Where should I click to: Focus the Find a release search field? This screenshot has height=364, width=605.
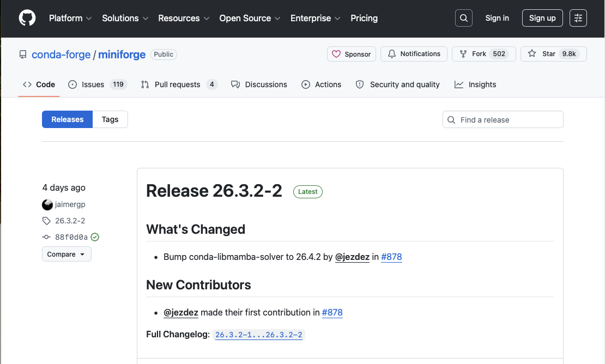pyautogui.click(x=503, y=119)
